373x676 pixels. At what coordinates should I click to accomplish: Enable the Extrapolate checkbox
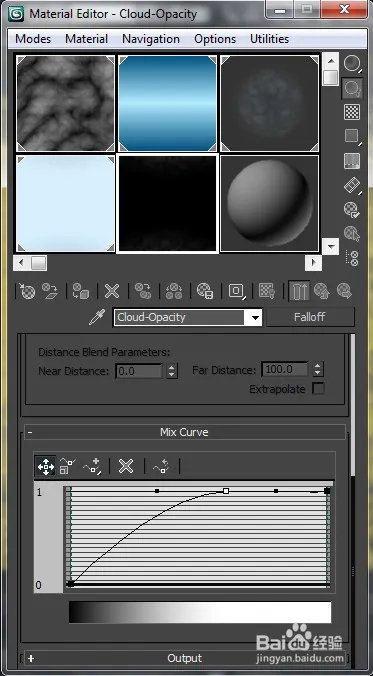pos(318,389)
